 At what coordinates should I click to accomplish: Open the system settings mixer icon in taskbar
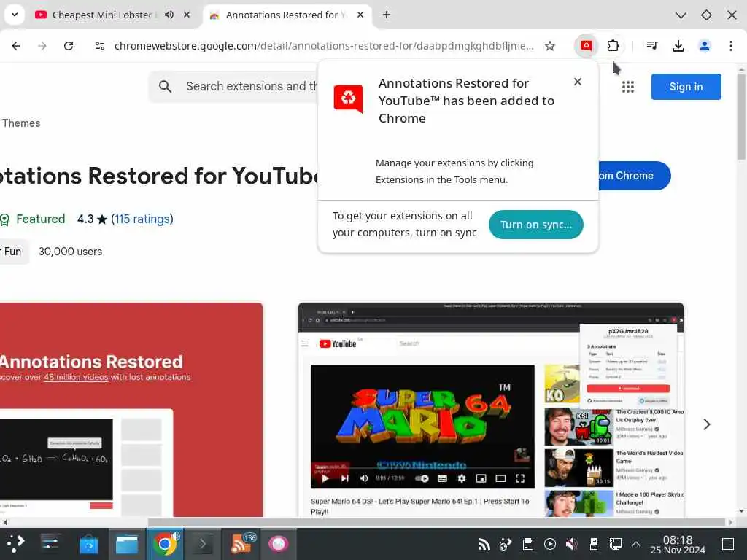point(50,543)
